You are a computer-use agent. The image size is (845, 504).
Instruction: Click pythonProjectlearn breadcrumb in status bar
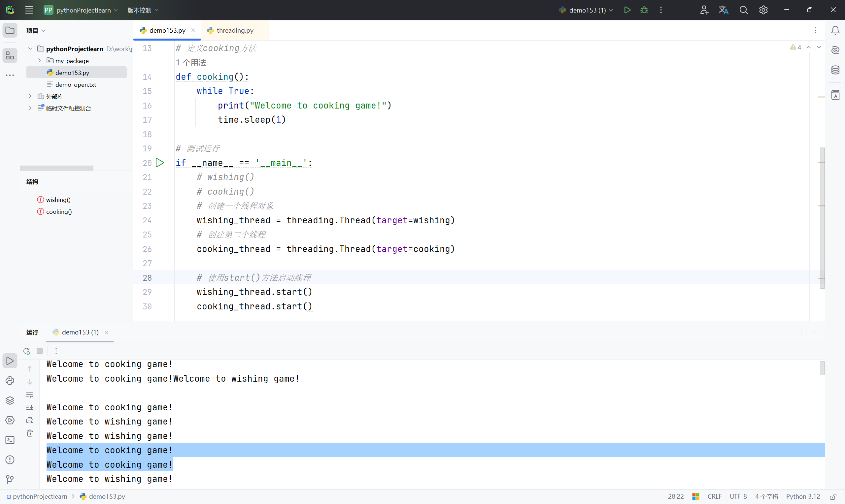coord(37,496)
